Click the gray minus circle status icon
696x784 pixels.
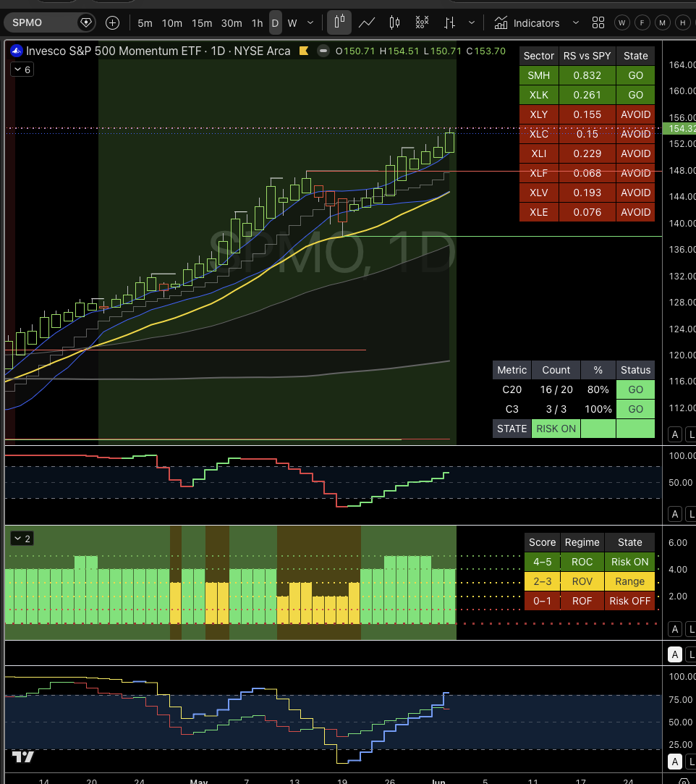point(323,51)
